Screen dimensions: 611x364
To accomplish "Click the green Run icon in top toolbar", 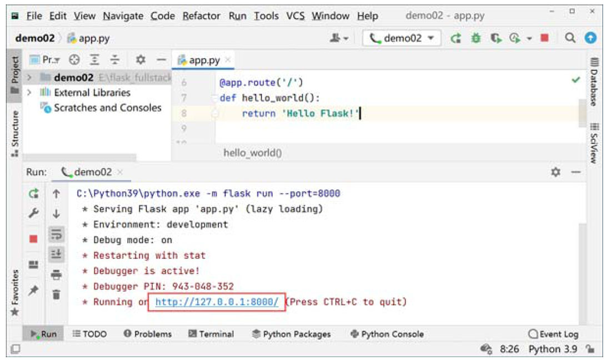I will [456, 38].
